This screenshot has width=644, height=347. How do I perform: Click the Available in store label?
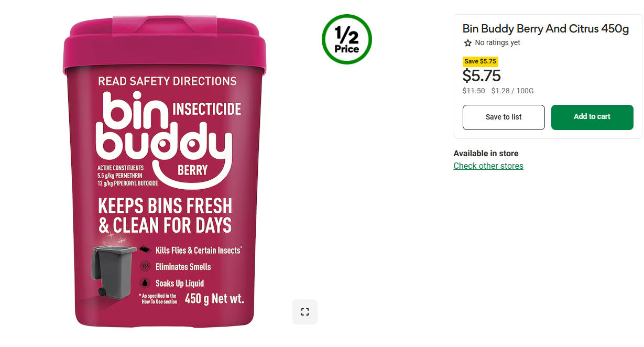pos(486,153)
